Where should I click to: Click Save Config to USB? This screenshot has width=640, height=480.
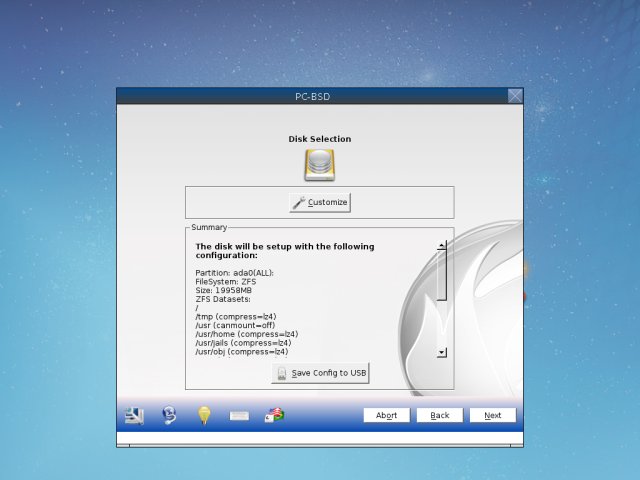(320, 373)
